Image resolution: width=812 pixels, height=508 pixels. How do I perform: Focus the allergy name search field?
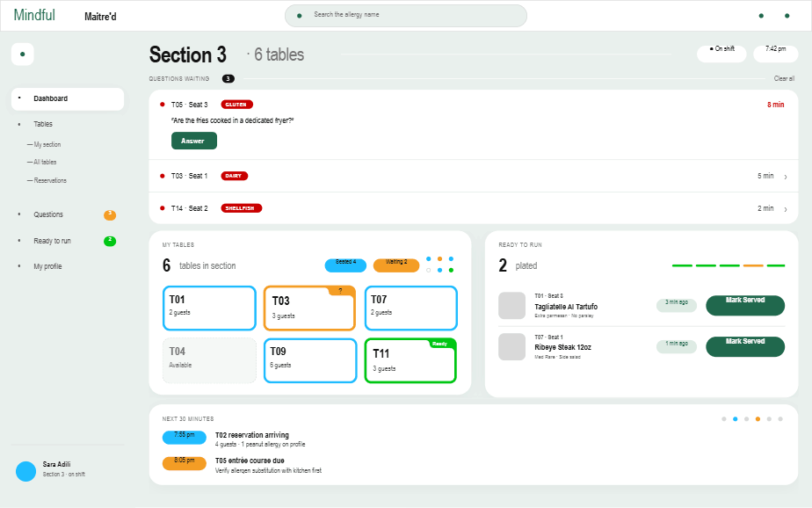click(405, 16)
